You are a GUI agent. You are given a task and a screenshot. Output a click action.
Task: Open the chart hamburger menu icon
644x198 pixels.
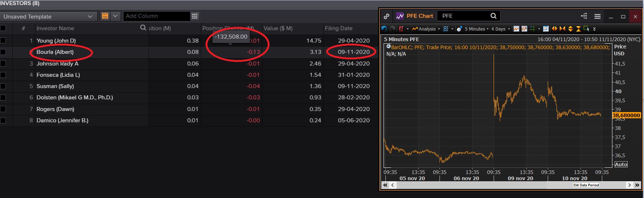[597, 16]
